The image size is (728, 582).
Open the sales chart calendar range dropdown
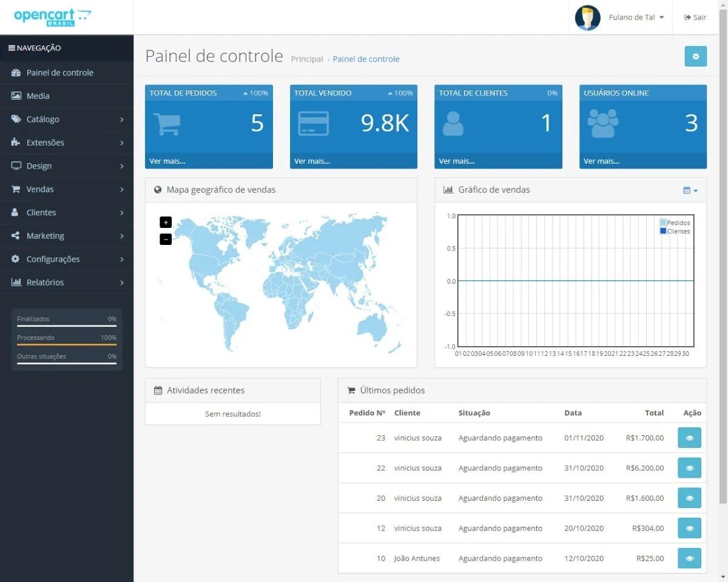[x=690, y=190]
